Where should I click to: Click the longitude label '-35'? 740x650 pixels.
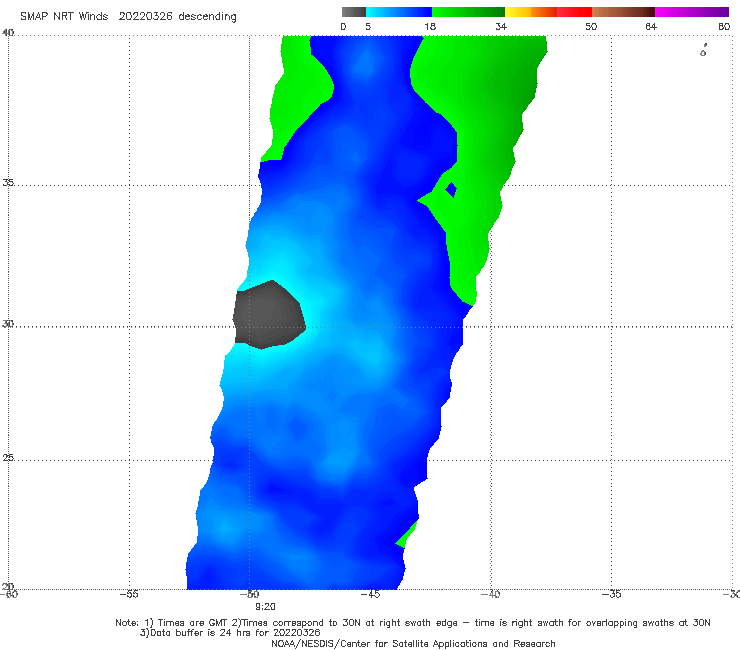[x=611, y=594]
